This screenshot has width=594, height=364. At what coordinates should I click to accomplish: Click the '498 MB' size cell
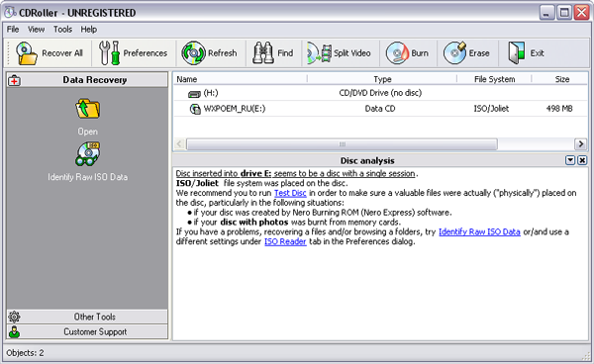pos(559,109)
